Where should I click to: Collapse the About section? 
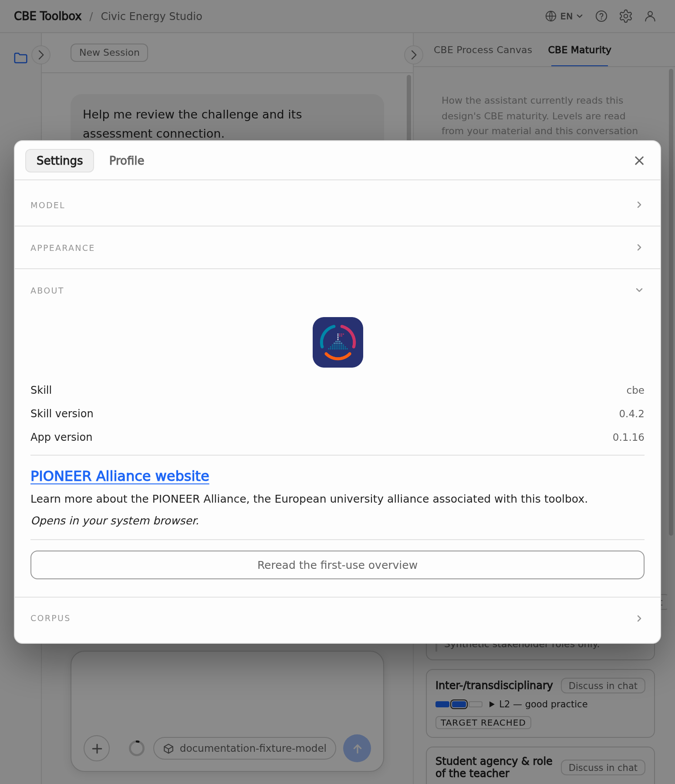(337, 291)
